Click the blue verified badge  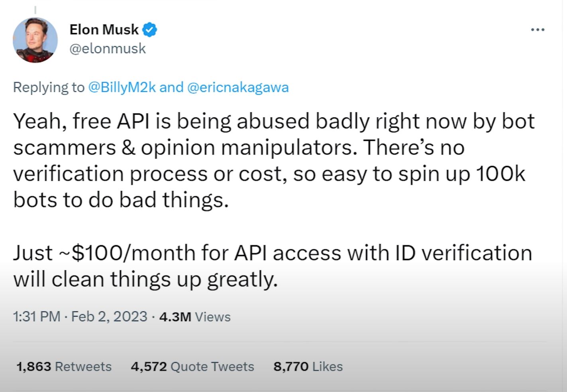click(150, 30)
